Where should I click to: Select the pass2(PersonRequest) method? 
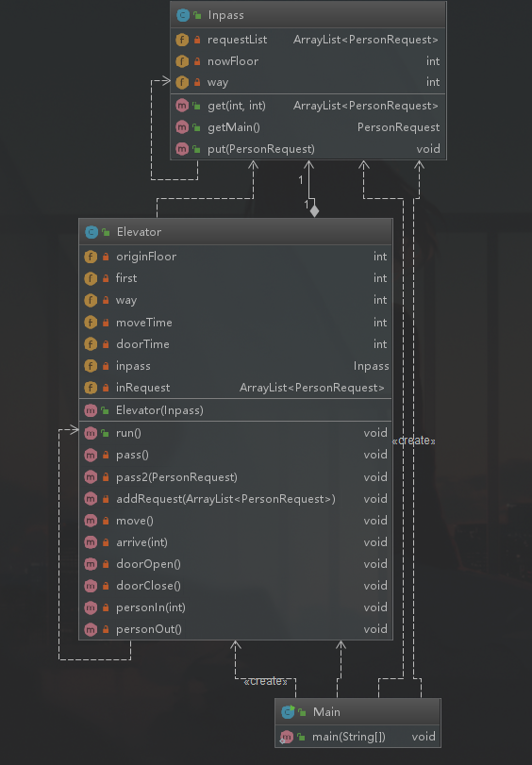coord(176,477)
